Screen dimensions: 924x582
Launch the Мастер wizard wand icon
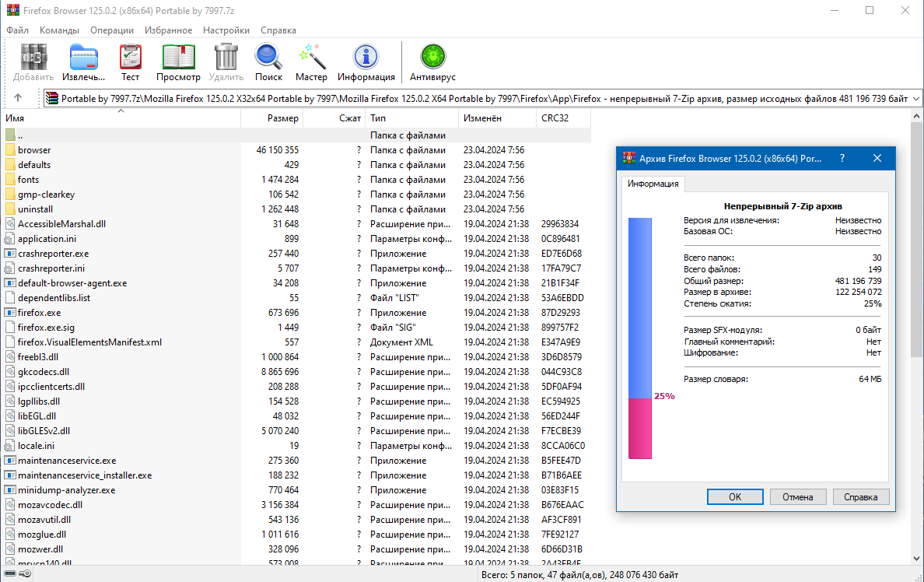[312, 58]
